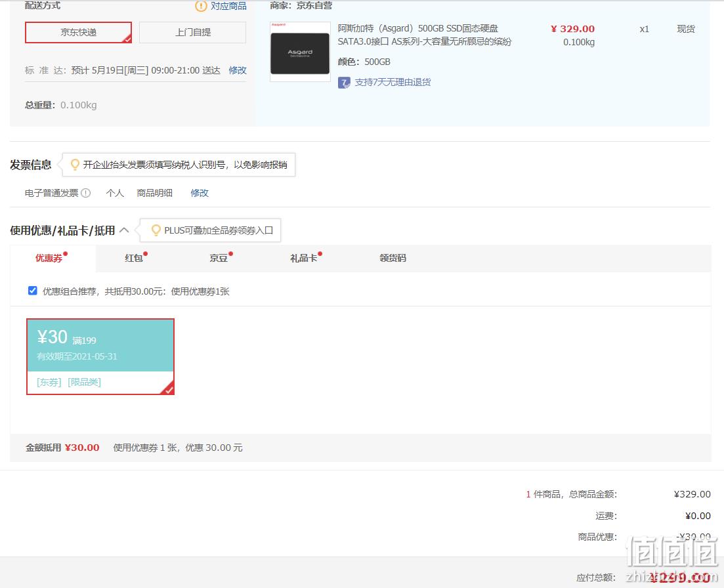This screenshot has height=588, width=724.
Task: Click 修改 next to delivery time
Action: click(x=238, y=70)
